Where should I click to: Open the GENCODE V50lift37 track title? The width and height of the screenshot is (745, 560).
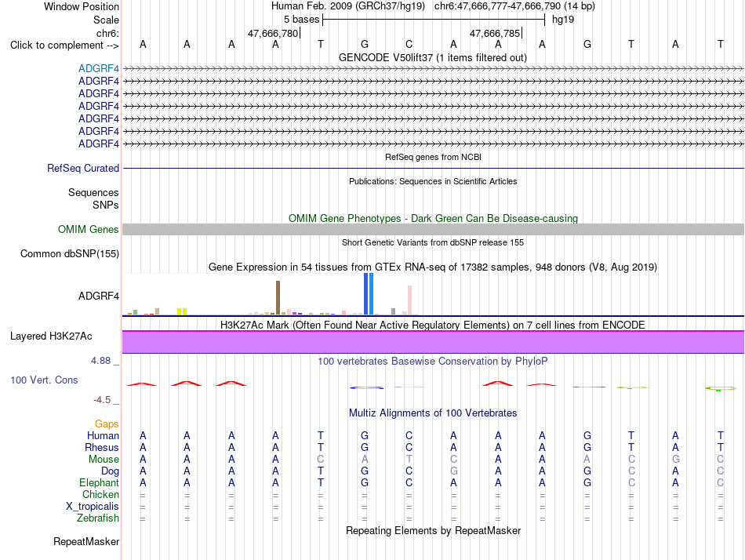pyautogui.click(x=433, y=57)
